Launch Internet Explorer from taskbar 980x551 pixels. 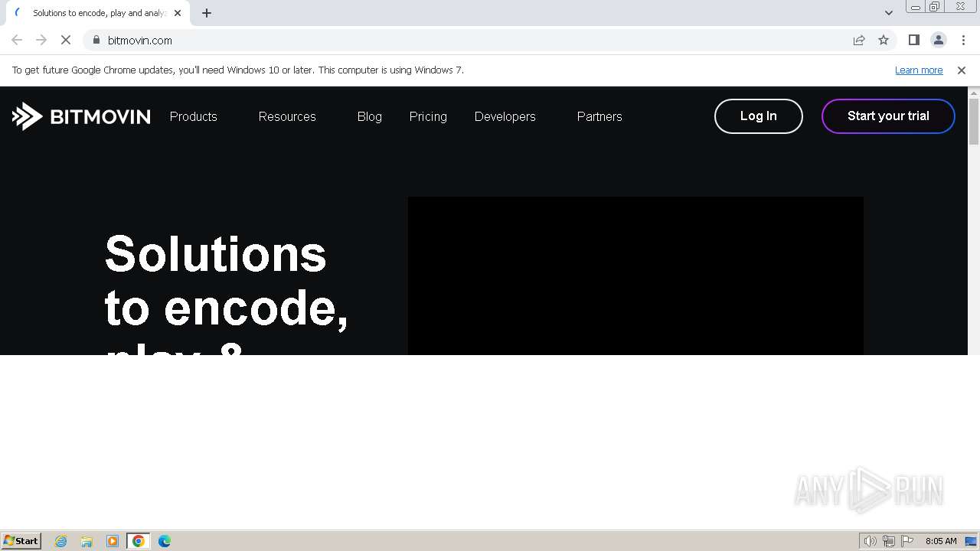(61, 541)
